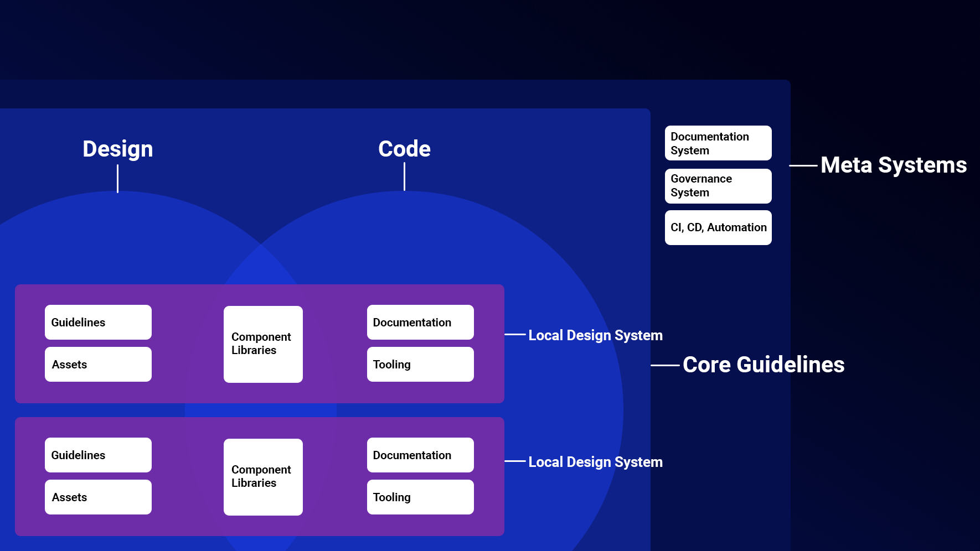Switch to the Design section heading
Viewport: 980px width, 551px height.
point(118,148)
